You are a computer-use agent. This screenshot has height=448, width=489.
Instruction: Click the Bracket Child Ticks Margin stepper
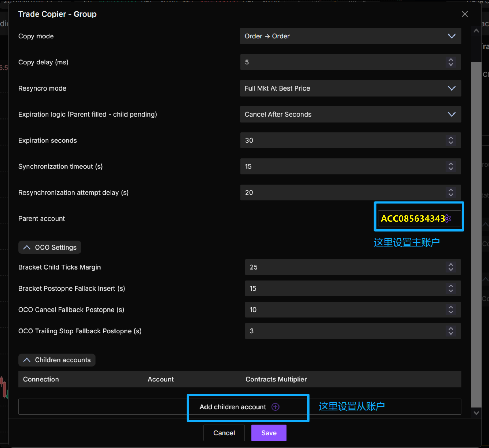(451, 267)
